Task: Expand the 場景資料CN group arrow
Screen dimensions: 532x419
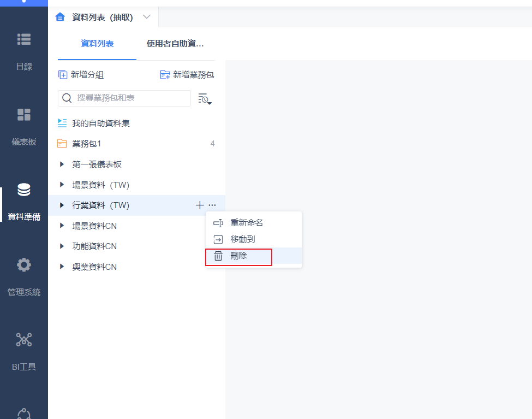Action: (x=62, y=226)
